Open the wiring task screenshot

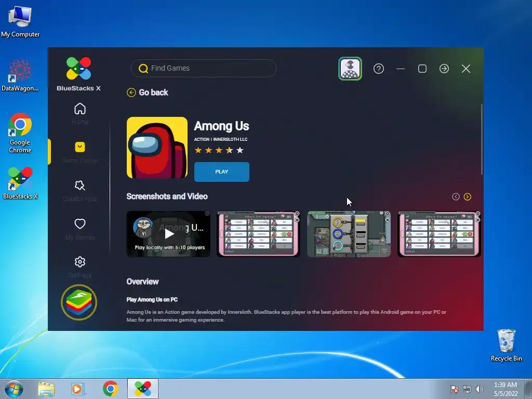click(x=349, y=234)
